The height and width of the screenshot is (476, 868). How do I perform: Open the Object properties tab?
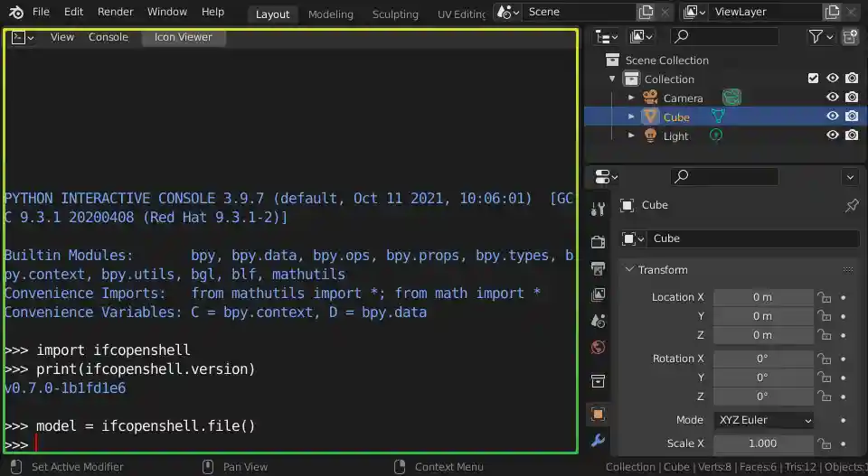coord(598,414)
